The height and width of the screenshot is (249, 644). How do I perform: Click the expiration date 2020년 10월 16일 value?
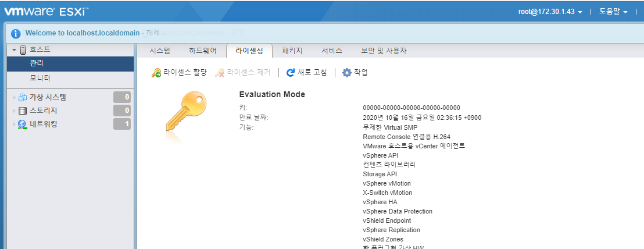tap(422, 118)
